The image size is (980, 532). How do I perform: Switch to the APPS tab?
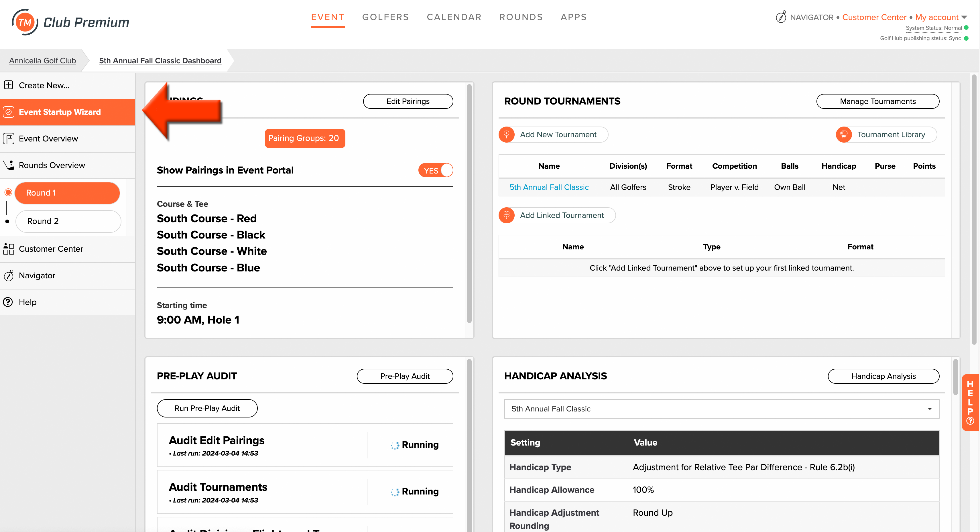point(574,17)
